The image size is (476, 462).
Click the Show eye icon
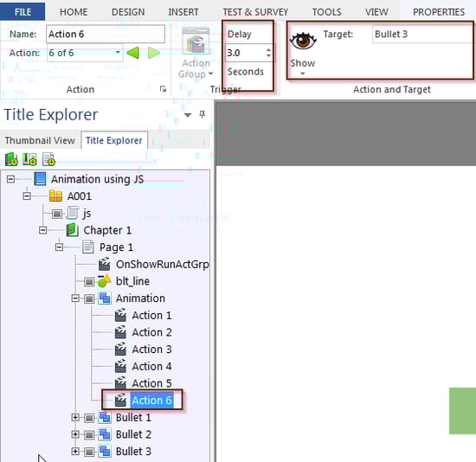click(303, 42)
